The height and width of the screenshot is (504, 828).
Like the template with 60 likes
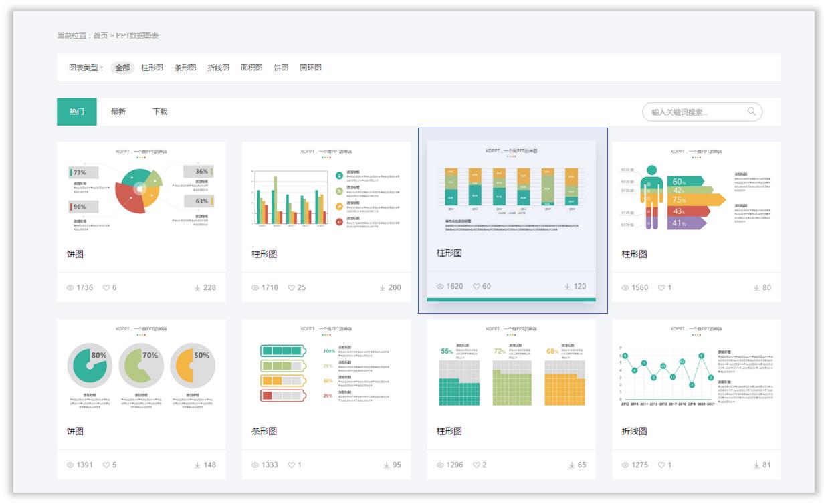[477, 287]
